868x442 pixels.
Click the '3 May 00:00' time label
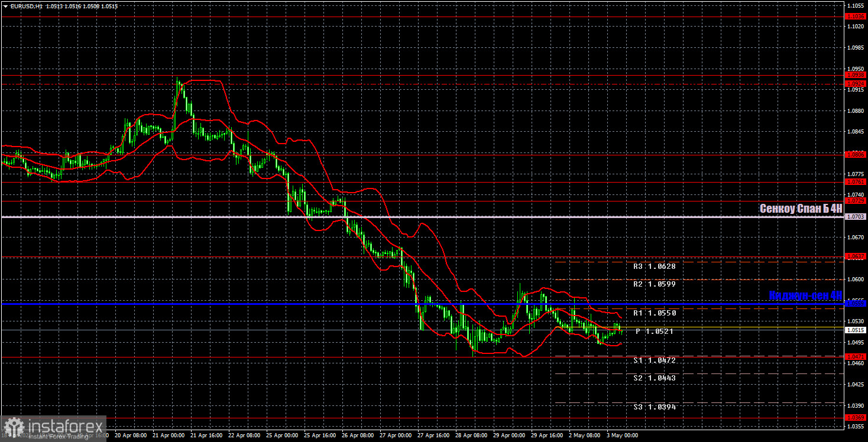pos(623,435)
